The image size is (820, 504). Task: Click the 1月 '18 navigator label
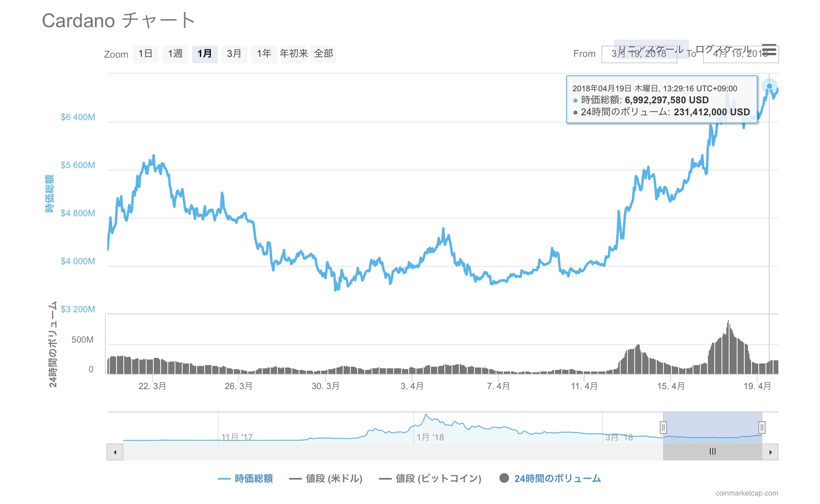tap(430, 437)
